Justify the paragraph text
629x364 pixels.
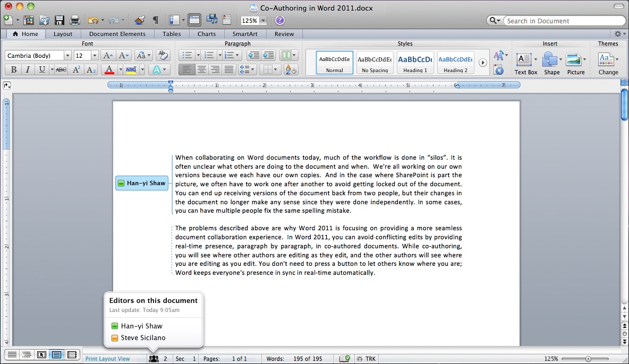click(x=228, y=70)
